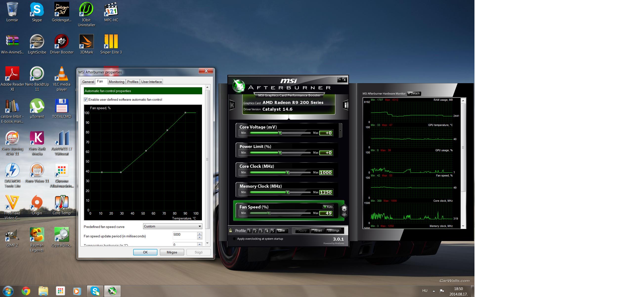Open TOTALCMD desktop icon
The height and width of the screenshot is (297, 644).
(62, 108)
